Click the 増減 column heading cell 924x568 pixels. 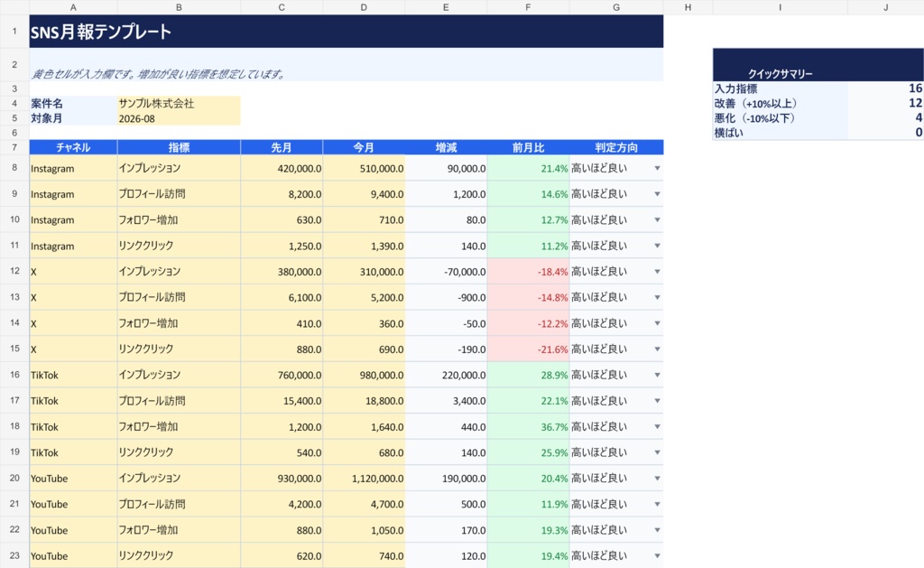tap(446, 147)
